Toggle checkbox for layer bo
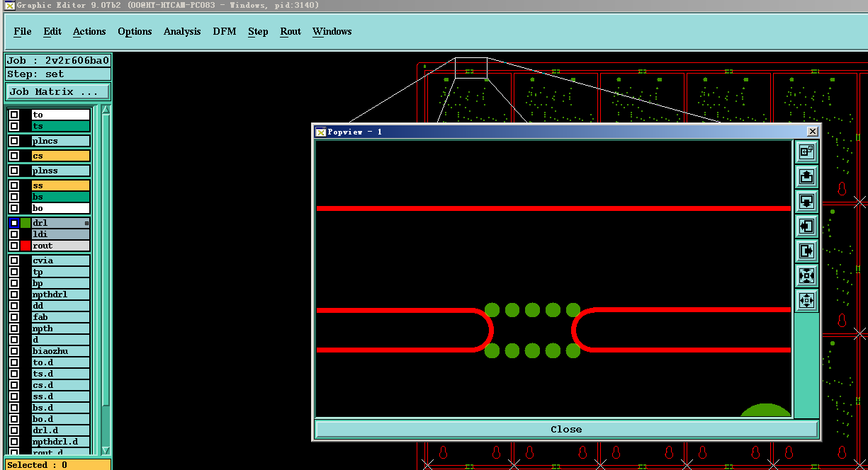 [x=14, y=208]
